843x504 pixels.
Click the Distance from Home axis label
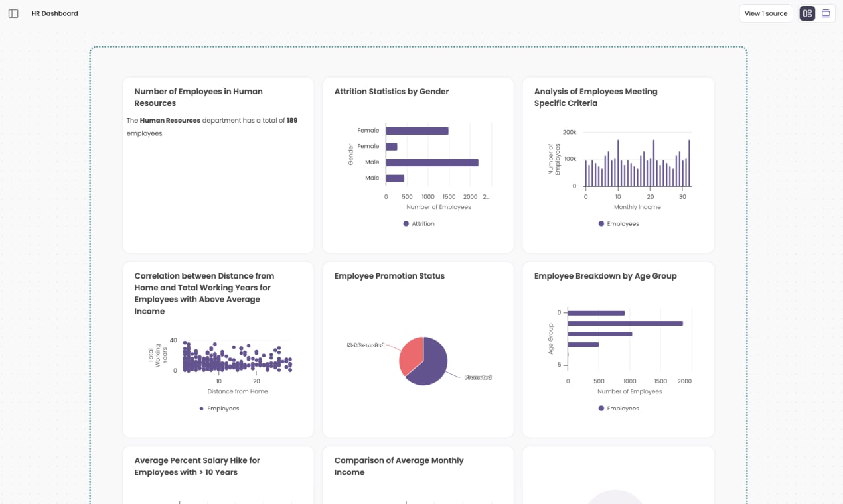pos(238,391)
